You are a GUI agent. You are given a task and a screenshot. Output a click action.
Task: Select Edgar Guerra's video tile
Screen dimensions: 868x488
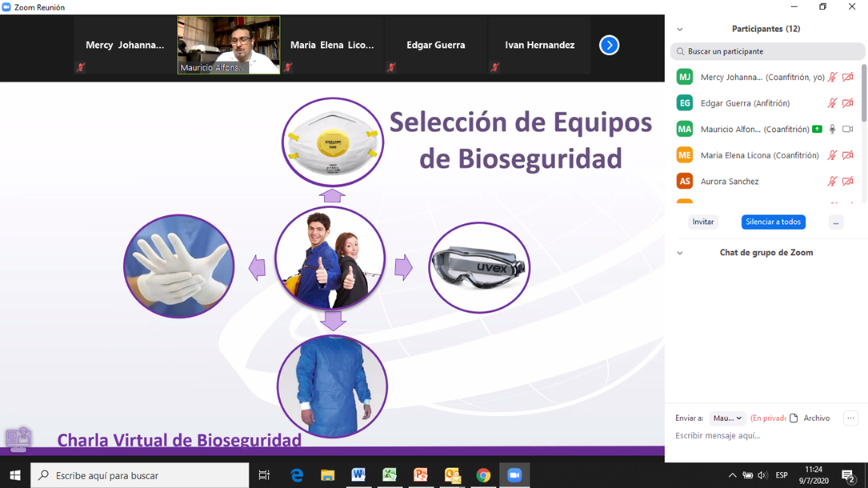(x=436, y=45)
